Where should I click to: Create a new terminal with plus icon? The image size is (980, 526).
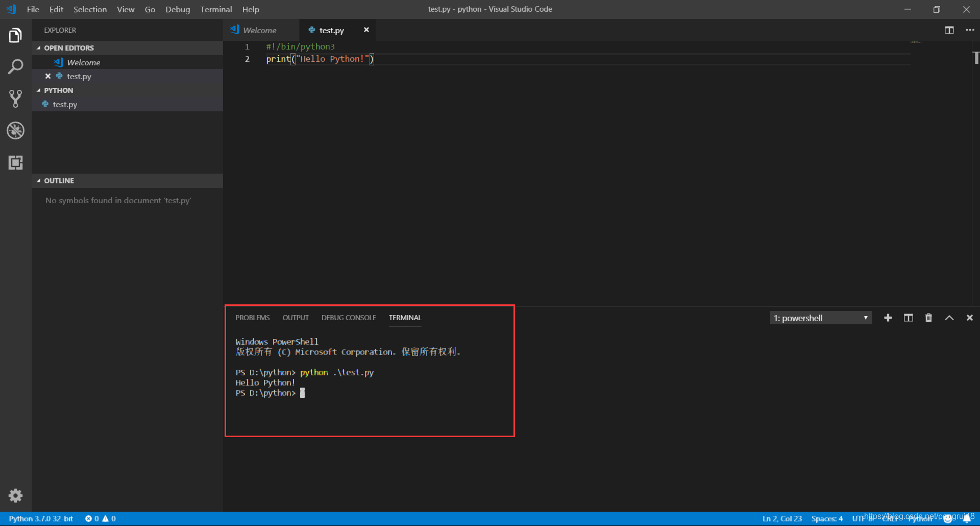[x=888, y=318]
